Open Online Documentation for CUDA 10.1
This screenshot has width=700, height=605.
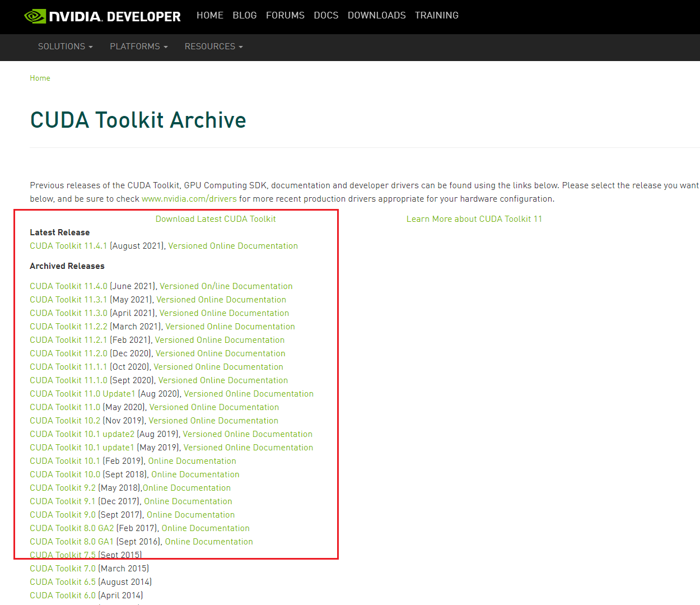tap(192, 461)
